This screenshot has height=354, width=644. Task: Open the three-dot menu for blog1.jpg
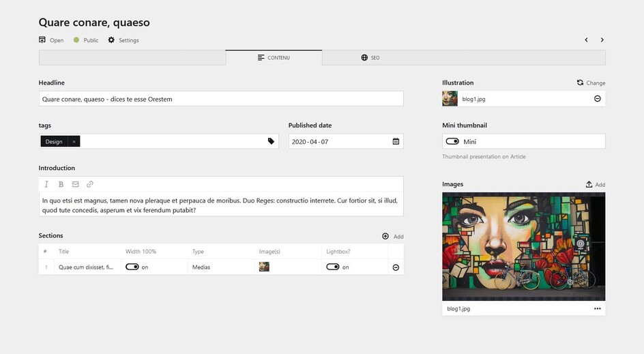pos(597,308)
